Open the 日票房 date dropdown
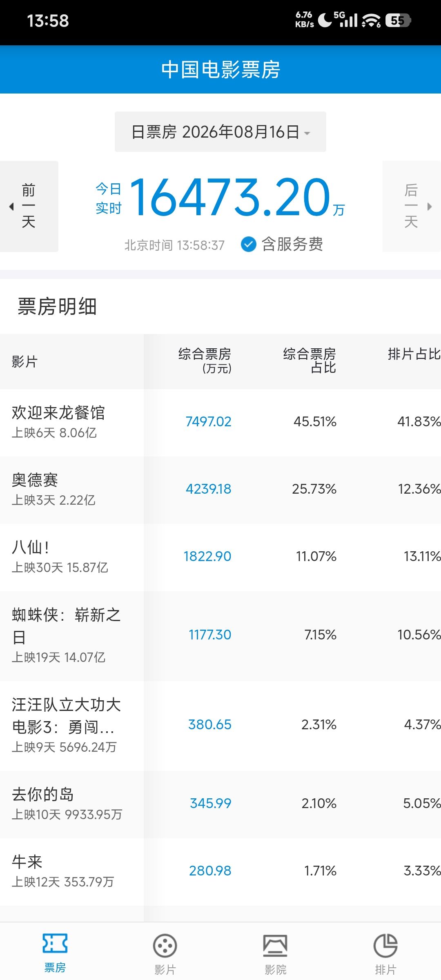Viewport: 441px width, 980px height. pyautogui.click(x=220, y=132)
